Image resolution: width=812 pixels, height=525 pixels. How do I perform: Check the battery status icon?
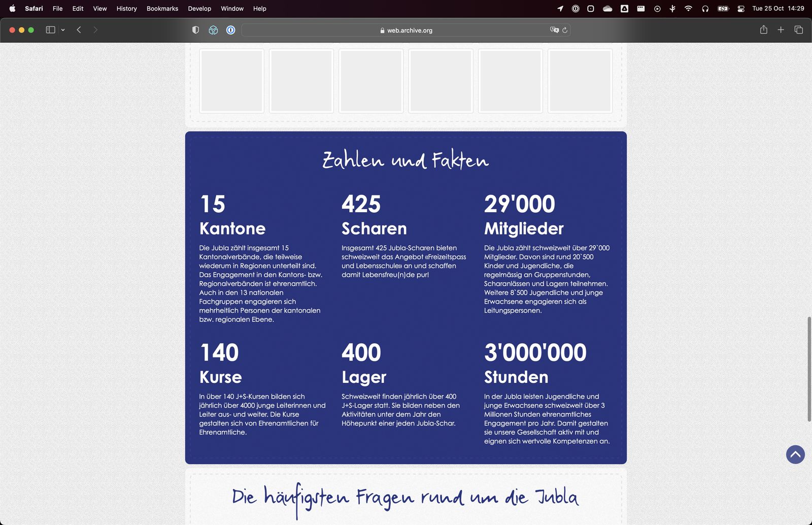click(723, 8)
